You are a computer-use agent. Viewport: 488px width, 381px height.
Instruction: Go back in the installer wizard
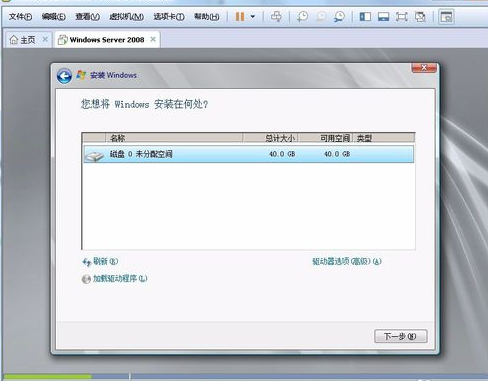[x=64, y=76]
